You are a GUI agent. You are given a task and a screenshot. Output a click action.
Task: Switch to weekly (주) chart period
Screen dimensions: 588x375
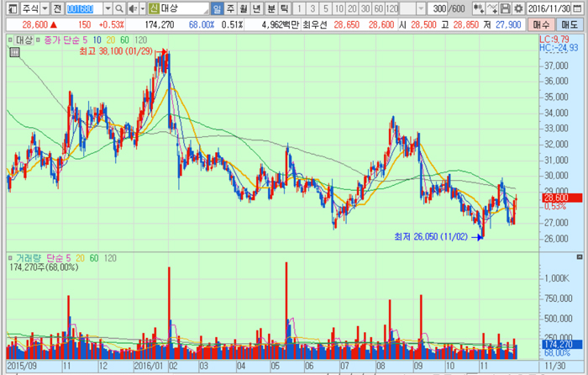pyautogui.click(x=231, y=8)
